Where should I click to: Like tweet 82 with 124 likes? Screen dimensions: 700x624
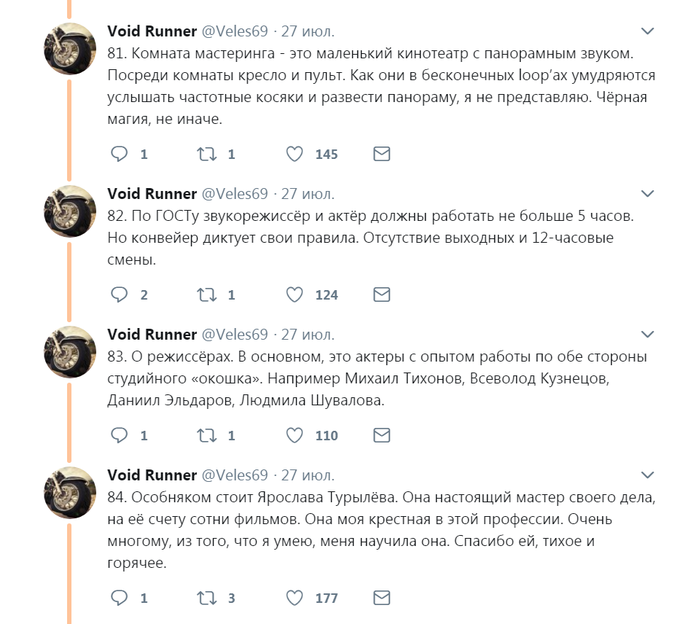(295, 295)
